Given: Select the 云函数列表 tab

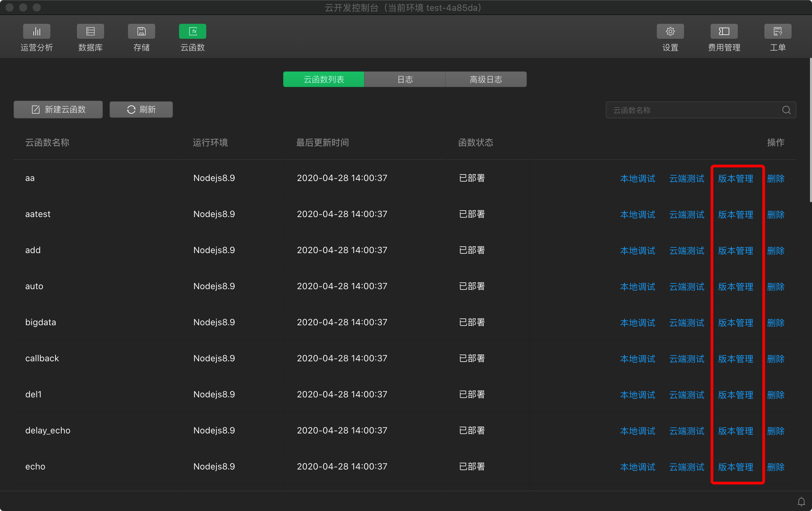Looking at the screenshot, I should tap(324, 79).
